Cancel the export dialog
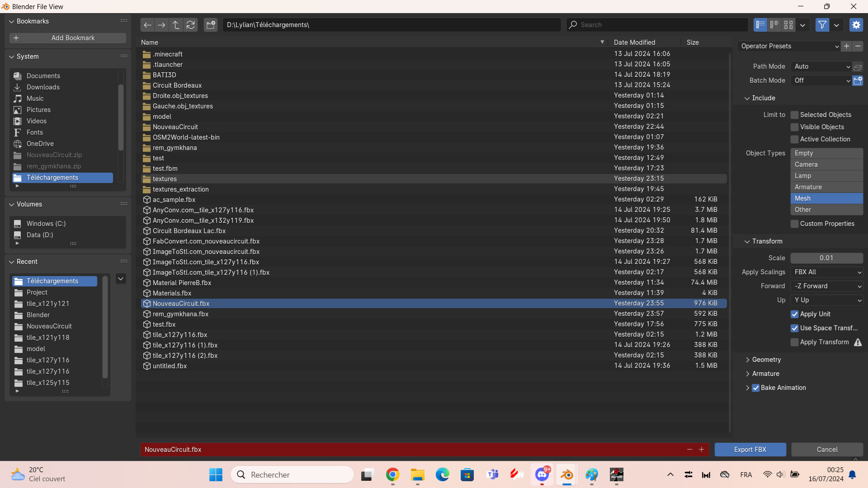 [827, 450]
